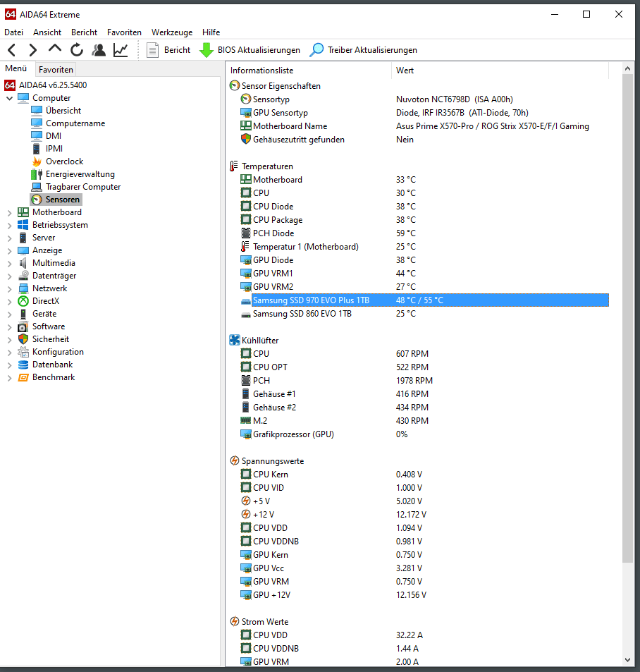The image size is (640, 672).
Task: Go up one level with the up arrow
Action: [x=55, y=49]
